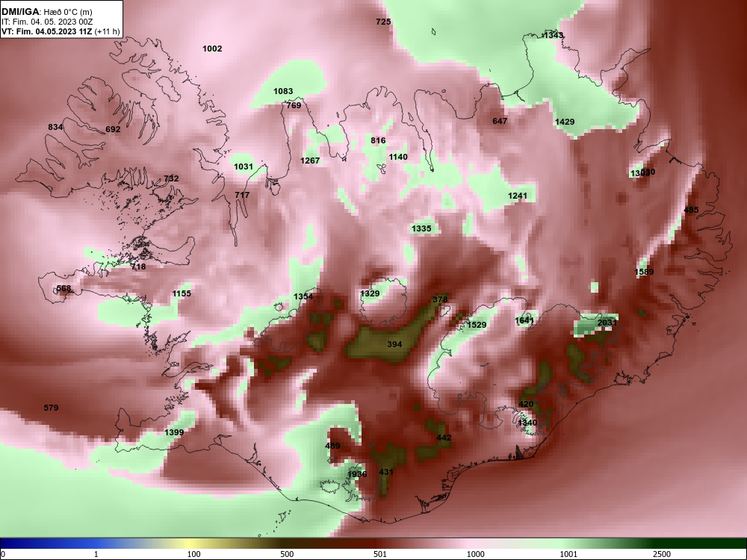Click the 2031 label
This screenshot has height=560, width=747.
pyautogui.click(x=607, y=323)
